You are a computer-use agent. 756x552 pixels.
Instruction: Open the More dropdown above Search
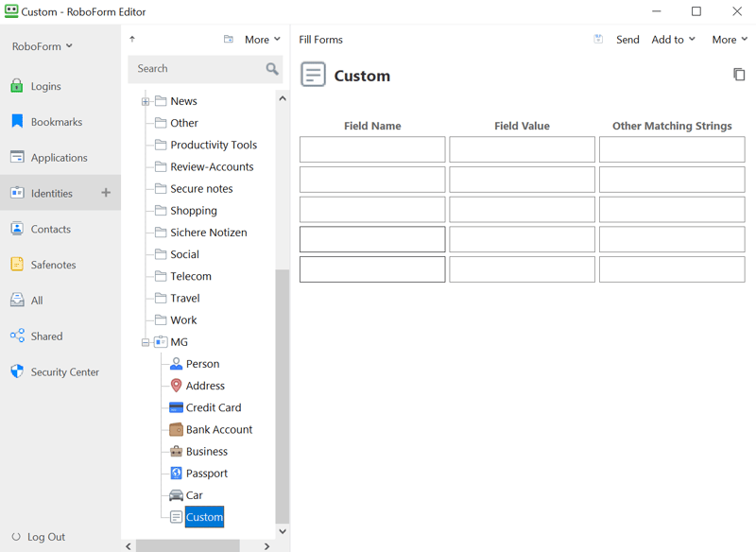click(263, 40)
